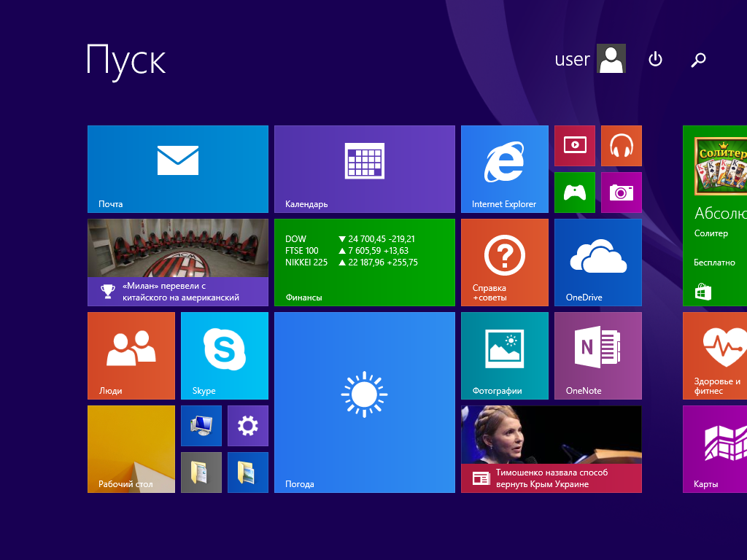Open sports news «Милан» перевели tile
This screenshot has width=747, height=560.
point(178,262)
